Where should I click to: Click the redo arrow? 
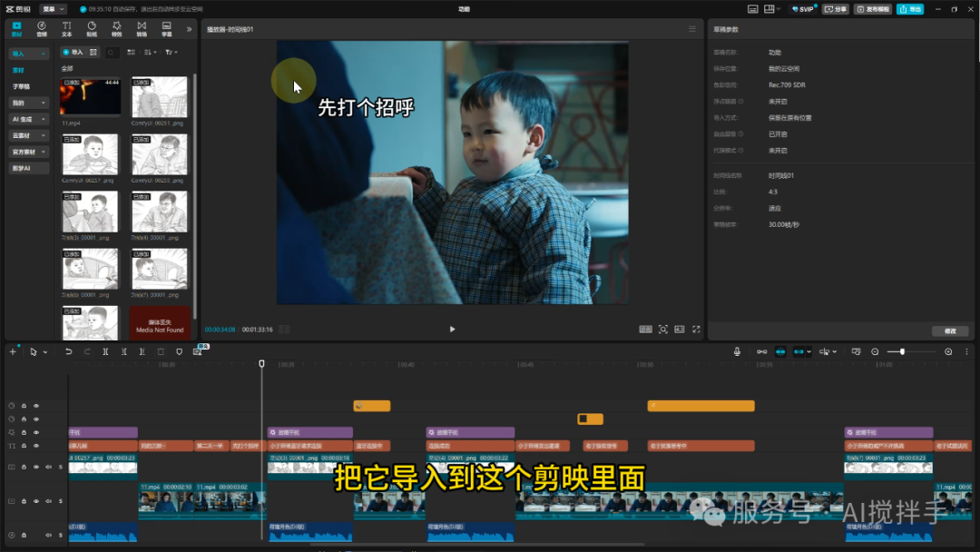(87, 352)
